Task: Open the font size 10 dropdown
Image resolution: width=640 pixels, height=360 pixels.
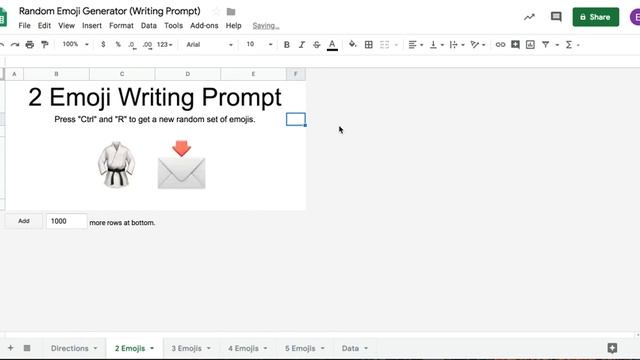Action: [x=259, y=44]
